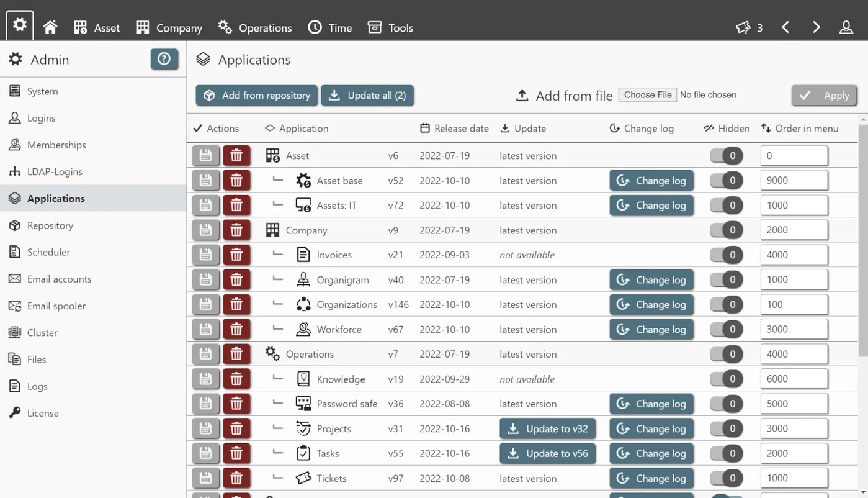Screen dimensions: 868x498
Task: Select Scheduler in the Admin sidebar
Action: (93, 252)
